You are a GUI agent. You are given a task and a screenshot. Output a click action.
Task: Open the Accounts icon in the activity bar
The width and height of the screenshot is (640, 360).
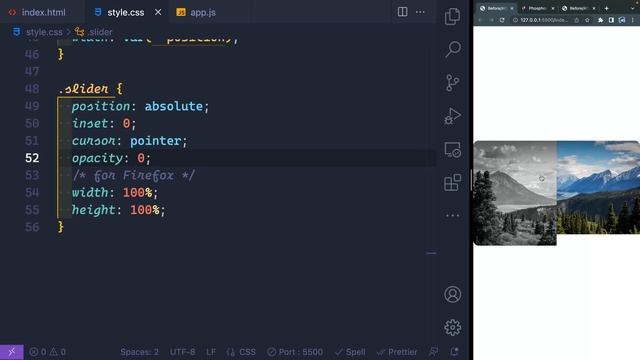click(x=452, y=294)
